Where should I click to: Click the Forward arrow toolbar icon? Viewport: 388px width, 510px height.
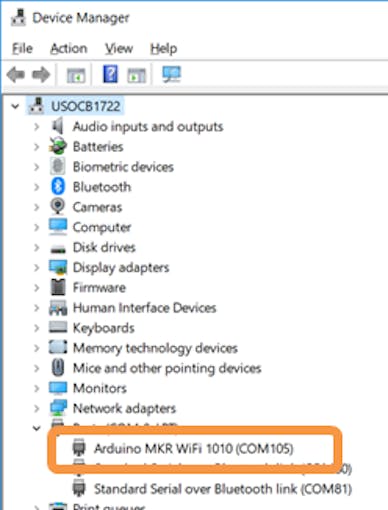click(x=41, y=74)
